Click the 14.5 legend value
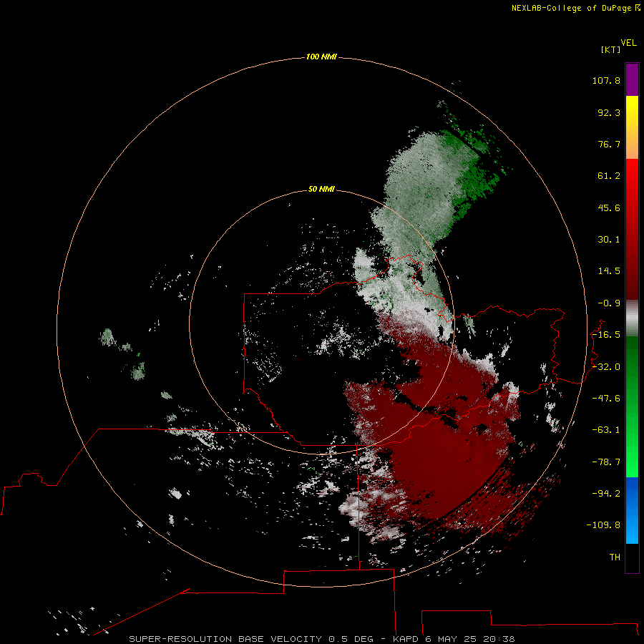 click(x=609, y=271)
